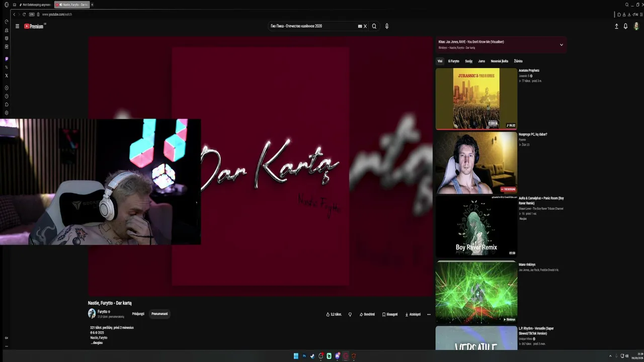This screenshot has width=644, height=362.
Task: Select the Žiūrėta filter chip
Action: [518, 61]
